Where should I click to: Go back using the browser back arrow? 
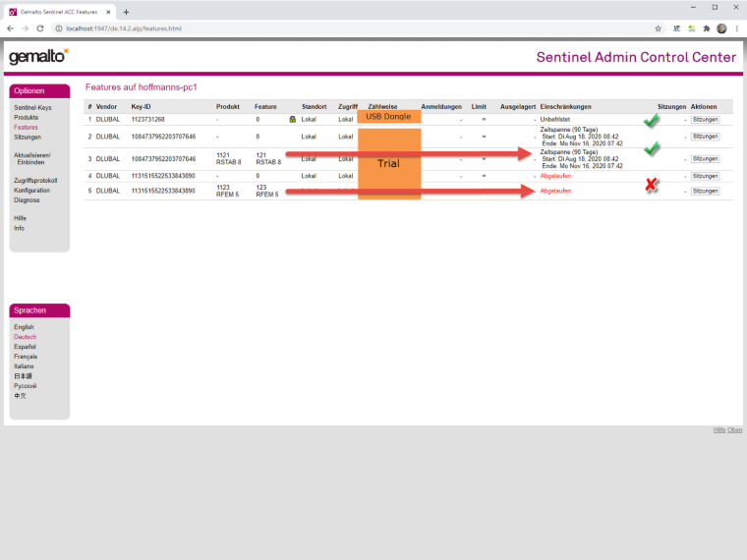coord(10,28)
